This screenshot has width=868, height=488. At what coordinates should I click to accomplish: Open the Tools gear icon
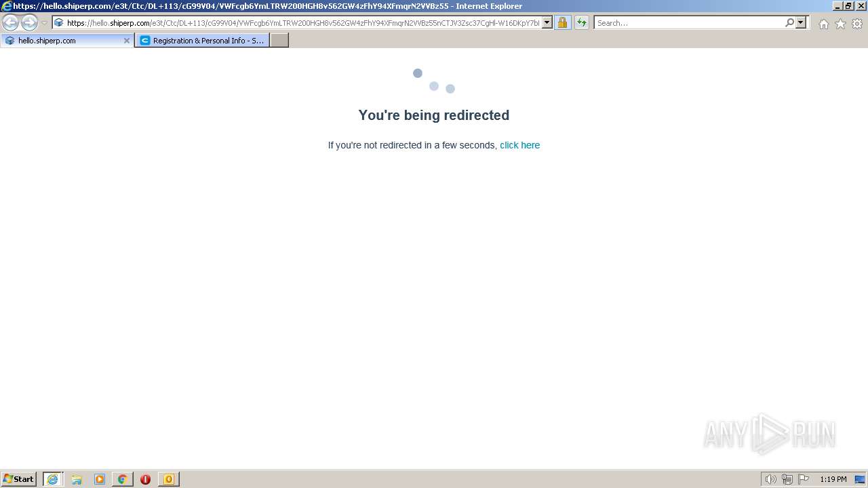[x=857, y=24]
